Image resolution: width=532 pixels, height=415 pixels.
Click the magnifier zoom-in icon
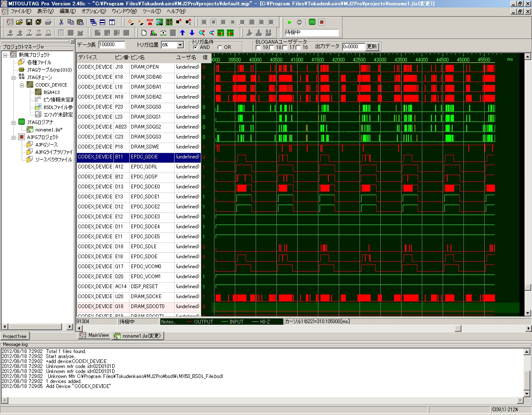point(202,33)
